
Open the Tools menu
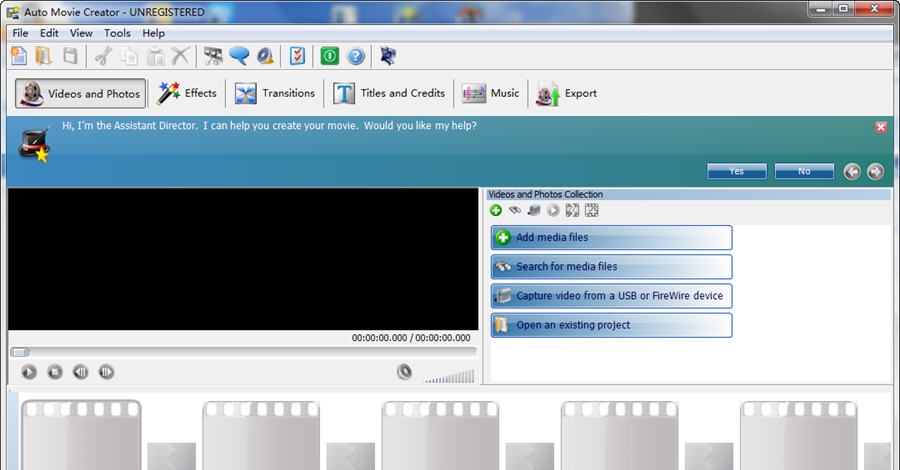point(117,33)
